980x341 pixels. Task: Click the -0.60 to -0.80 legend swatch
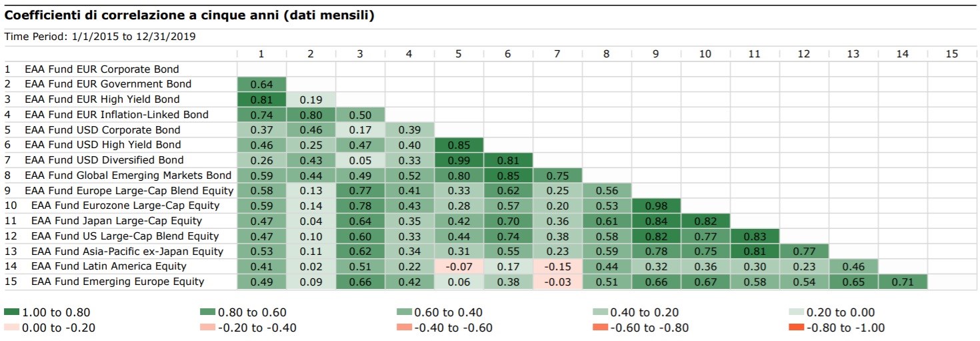[600, 328]
